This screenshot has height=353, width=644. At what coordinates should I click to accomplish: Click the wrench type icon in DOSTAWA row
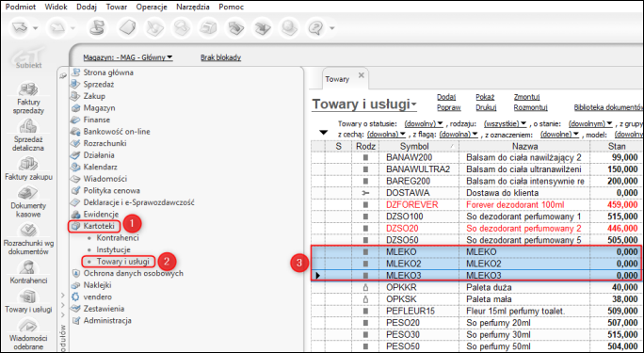coord(365,193)
